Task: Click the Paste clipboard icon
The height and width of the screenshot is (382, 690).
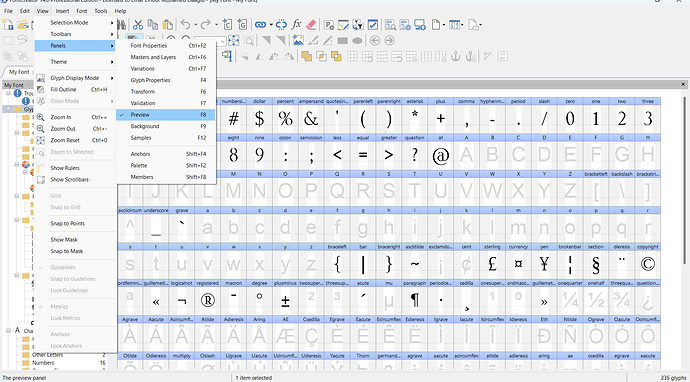Action: (168, 25)
